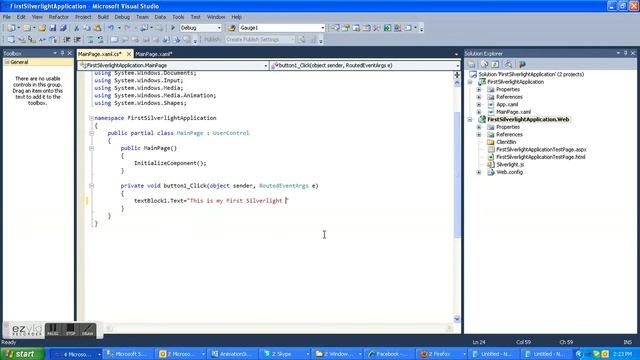Click the editor vertical scrollbar thumb
This screenshot has width=640, height=360.
pos(457,175)
